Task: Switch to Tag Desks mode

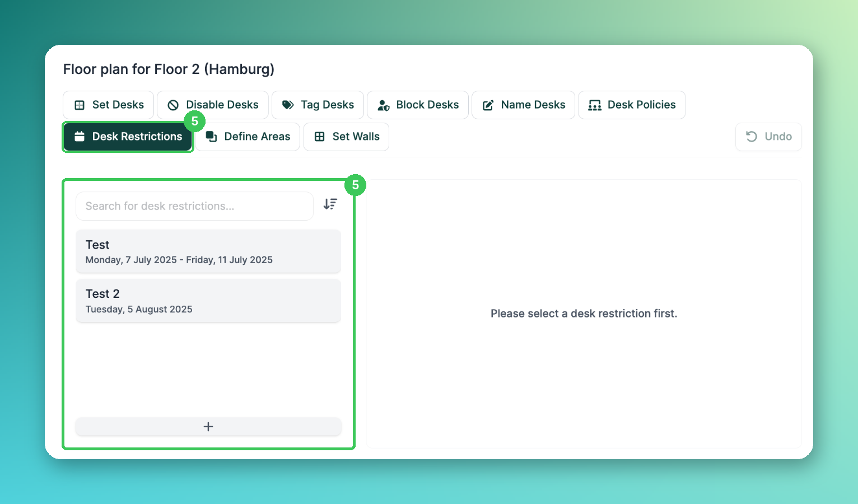Action: click(318, 105)
